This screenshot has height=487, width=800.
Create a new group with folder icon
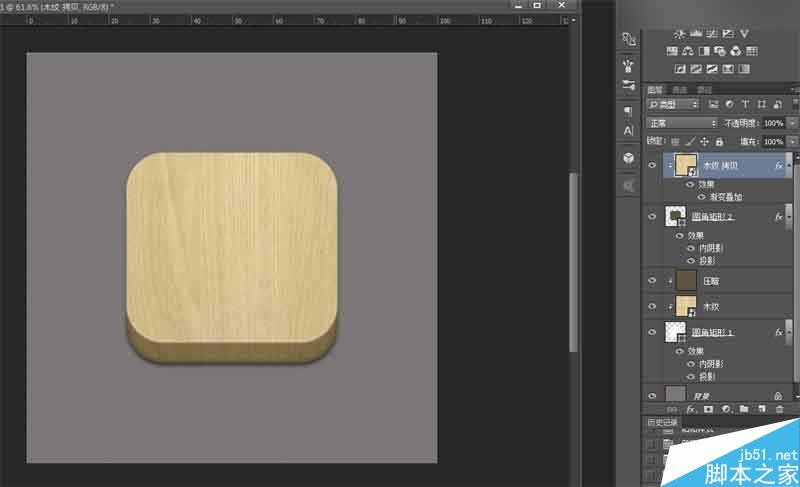coord(744,409)
